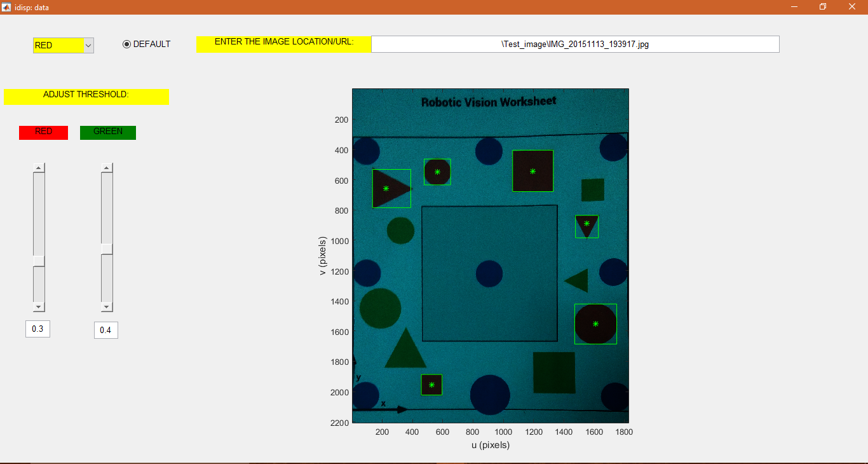Click the red threshold slider thumb
The width and height of the screenshot is (868, 464).
(x=39, y=261)
